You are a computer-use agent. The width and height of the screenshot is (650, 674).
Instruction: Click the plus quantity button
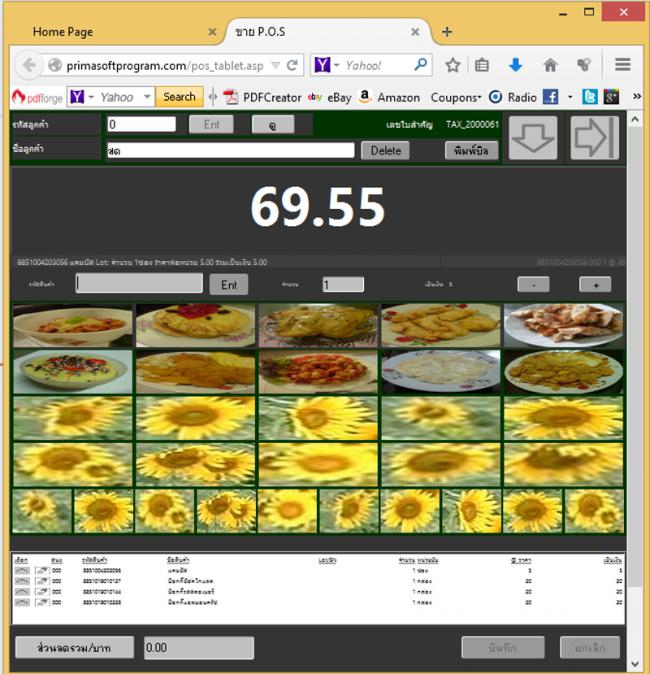[595, 285]
